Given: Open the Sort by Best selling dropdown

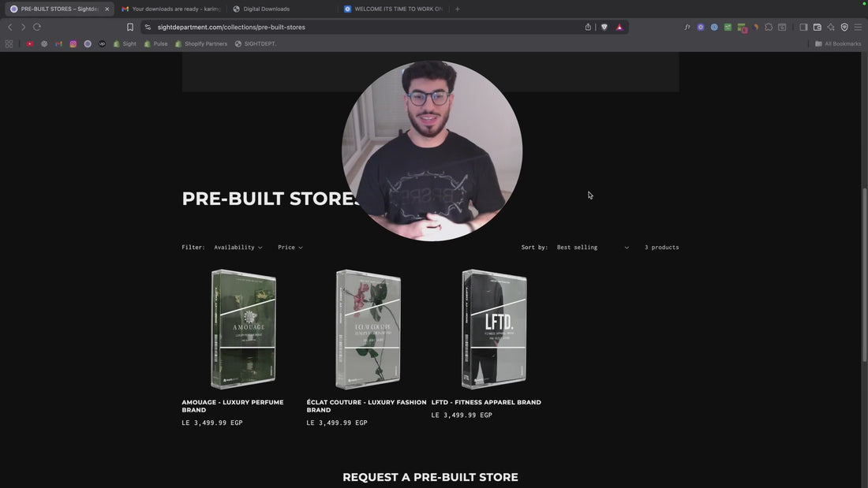Looking at the screenshot, I should tap(593, 248).
